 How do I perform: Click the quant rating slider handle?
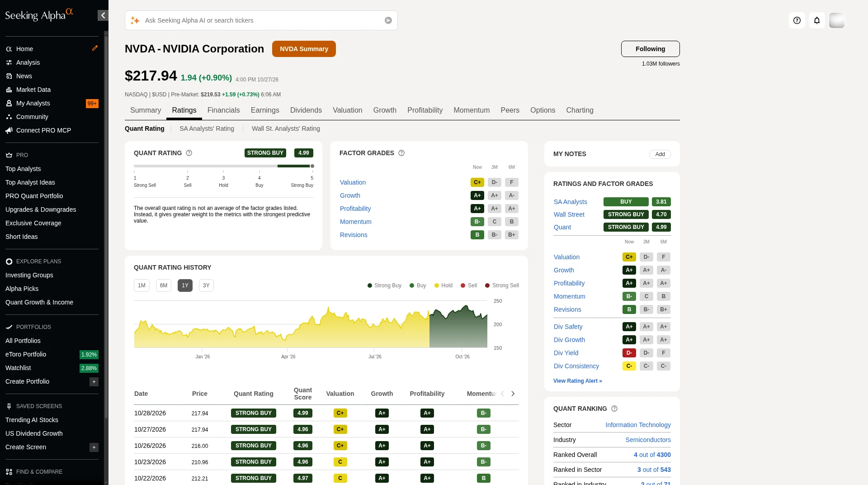tap(312, 166)
